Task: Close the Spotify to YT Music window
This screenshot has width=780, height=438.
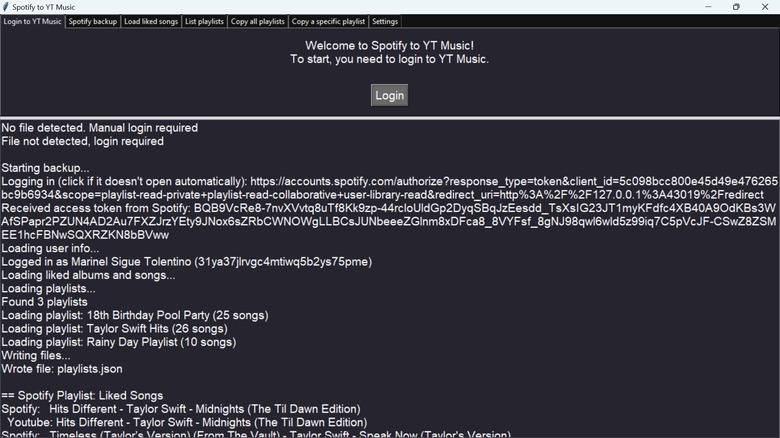Action: click(x=765, y=7)
